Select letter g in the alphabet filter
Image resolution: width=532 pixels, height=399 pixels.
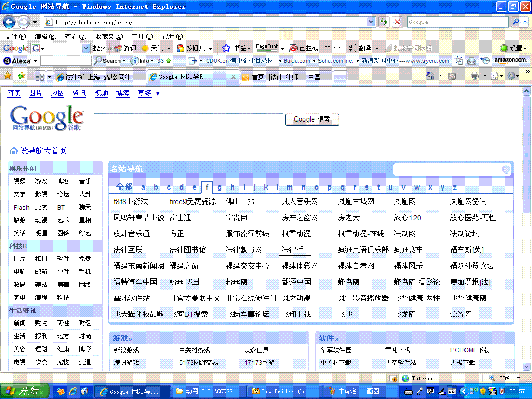tap(220, 187)
